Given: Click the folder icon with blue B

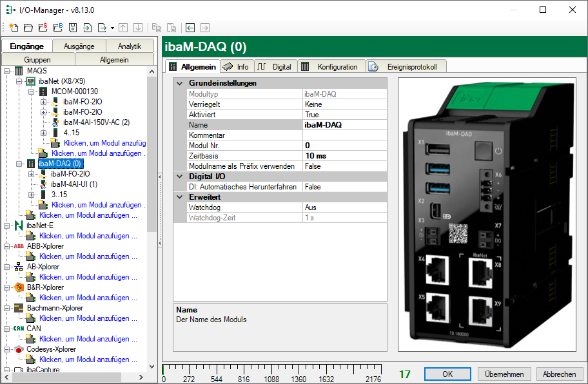Looking at the screenshot, I should tap(57, 28).
